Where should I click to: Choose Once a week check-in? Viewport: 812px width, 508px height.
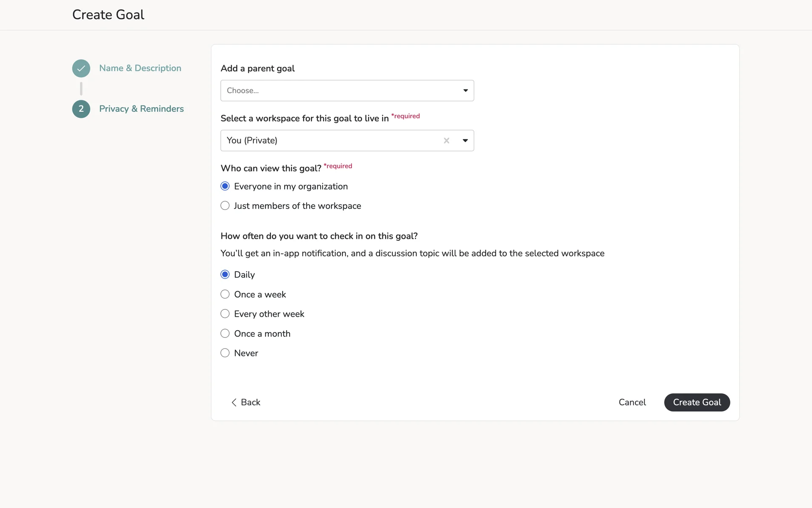pos(225,294)
